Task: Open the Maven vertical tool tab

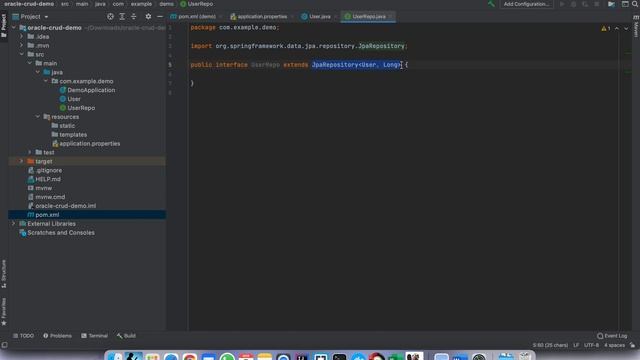Action: pos(636,27)
